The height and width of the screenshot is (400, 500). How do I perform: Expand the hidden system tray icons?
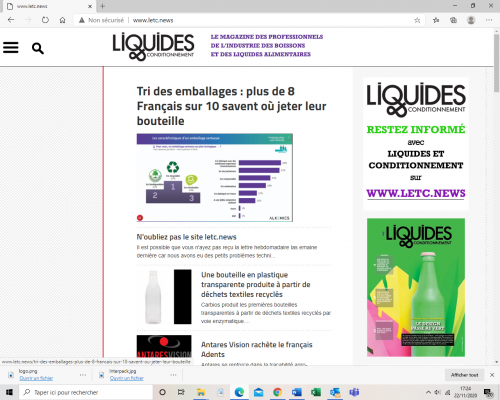428,392
